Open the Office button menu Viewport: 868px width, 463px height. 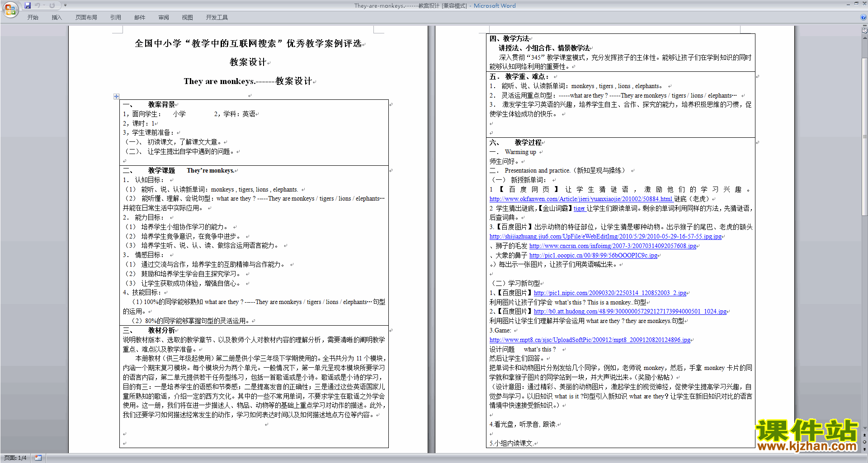click(x=10, y=9)
